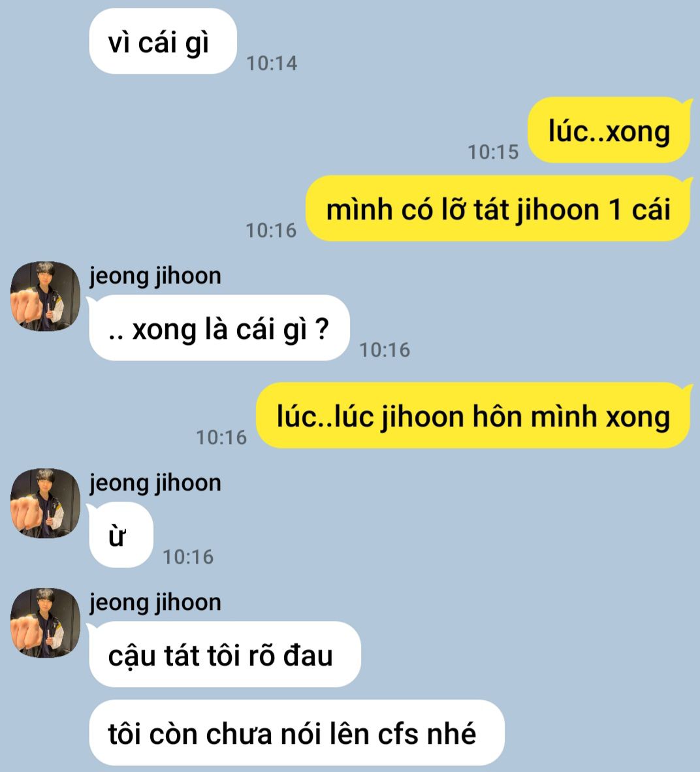Screen dimensions: 700x772
Task: Tap avatar beside ".. xong là cái gì ?" message
Action: [x=45, y=296]
